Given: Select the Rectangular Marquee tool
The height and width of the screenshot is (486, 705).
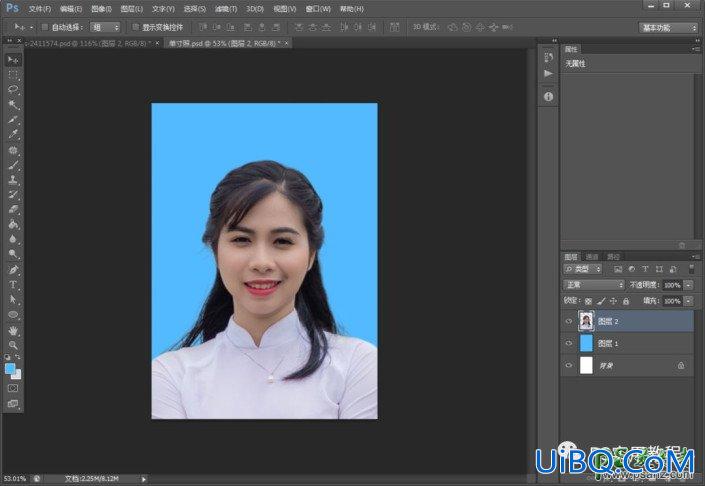Looking at the screenshot, I should click(x=13, y=75).
